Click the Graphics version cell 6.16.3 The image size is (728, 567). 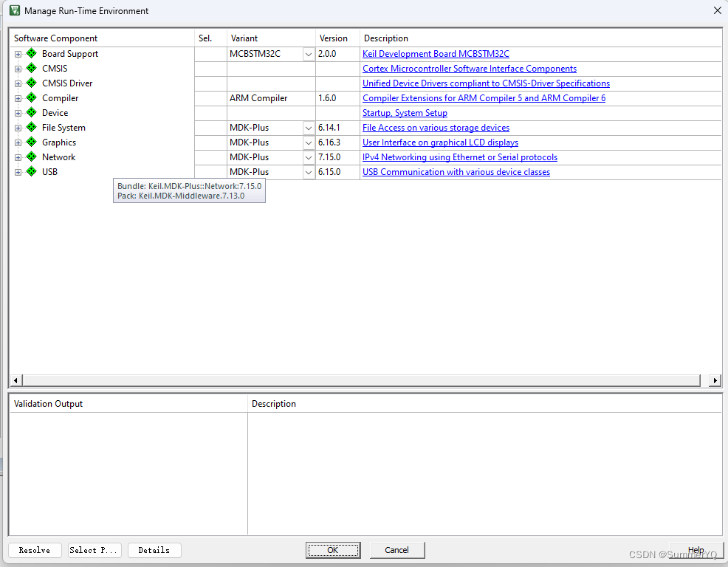337,142
